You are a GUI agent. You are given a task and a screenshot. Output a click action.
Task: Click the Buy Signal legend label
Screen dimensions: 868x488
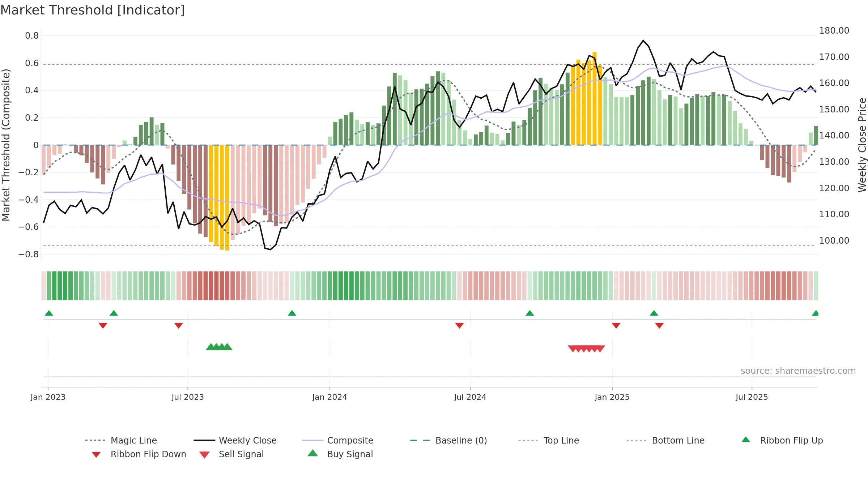tap(350, 454)
